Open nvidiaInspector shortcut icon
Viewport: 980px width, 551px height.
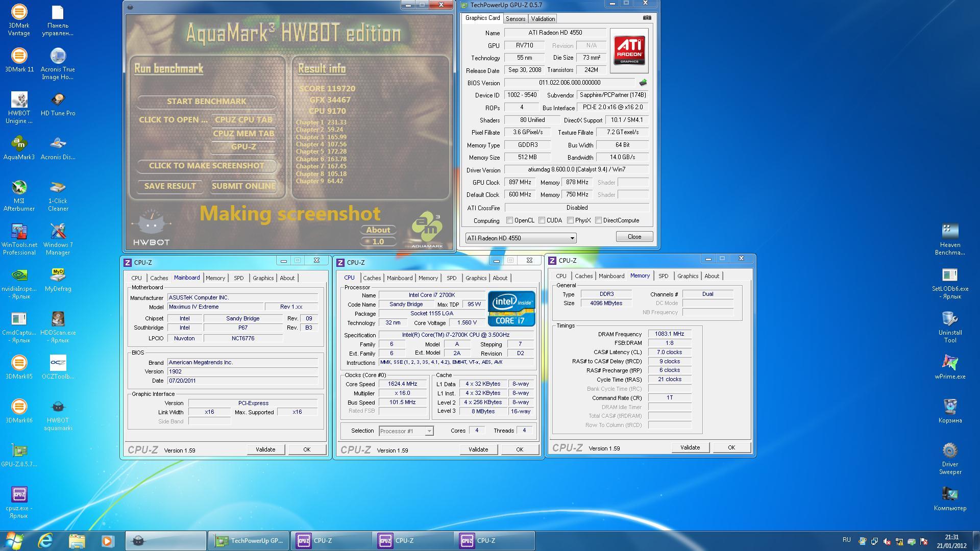pos(19,283)
